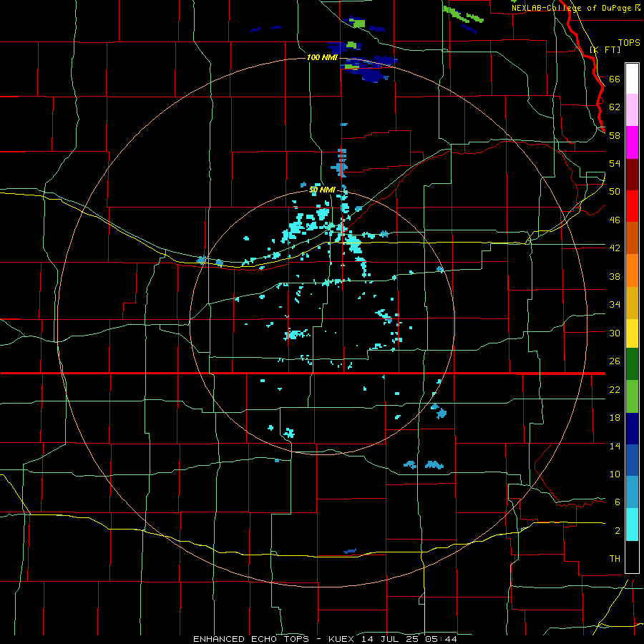This screenshot has height=644, width=644.
Task: Click the ENHANCED ECHO TOPS caption text
Action: pyautogui.click(x=251, y=639)
